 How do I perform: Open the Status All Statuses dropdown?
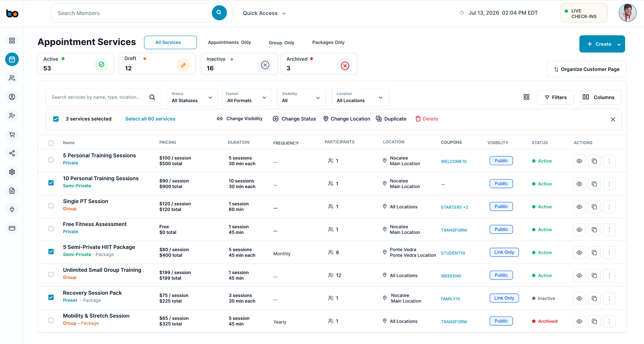pyautogui.click(x=192, y=97)
